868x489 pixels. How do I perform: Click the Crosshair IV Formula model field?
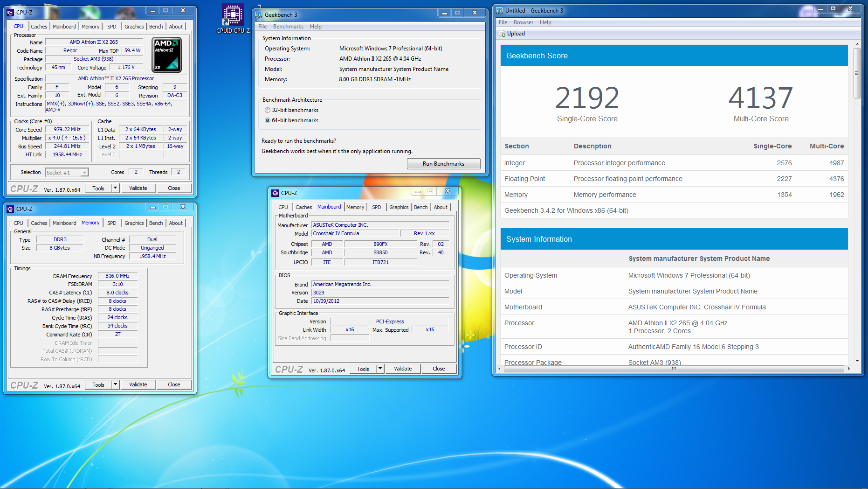(x=356, y=233)
